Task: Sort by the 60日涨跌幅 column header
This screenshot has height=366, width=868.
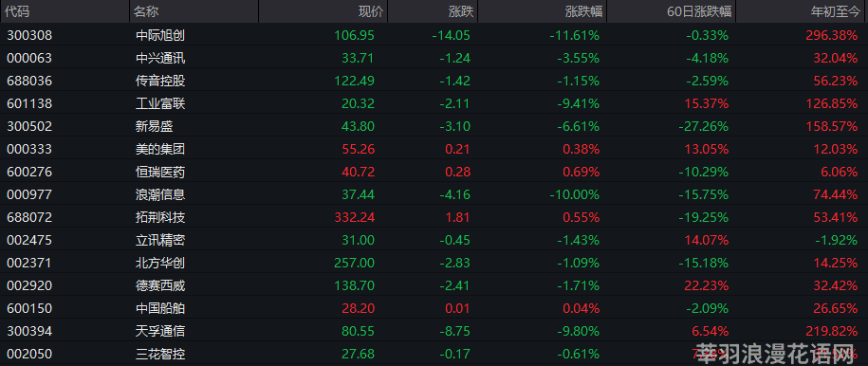Action: click(671, 11)
